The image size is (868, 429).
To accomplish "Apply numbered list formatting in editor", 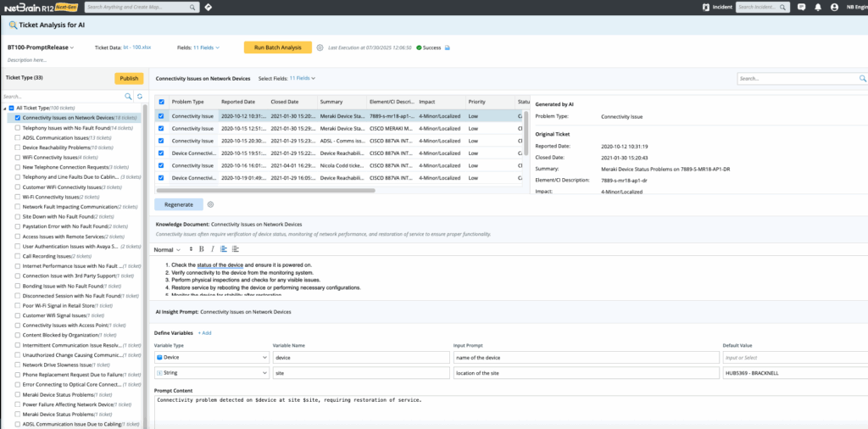I will (224, 249).
